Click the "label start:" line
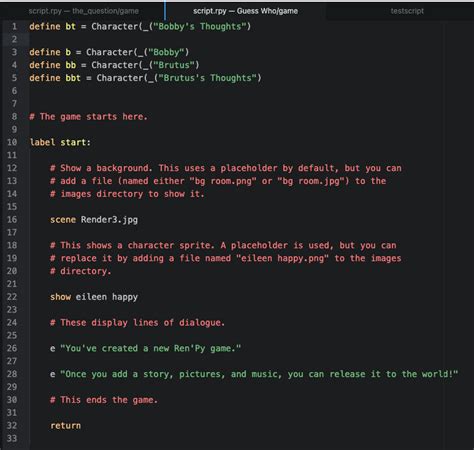474x450 pixels. [x=60, y=142]
